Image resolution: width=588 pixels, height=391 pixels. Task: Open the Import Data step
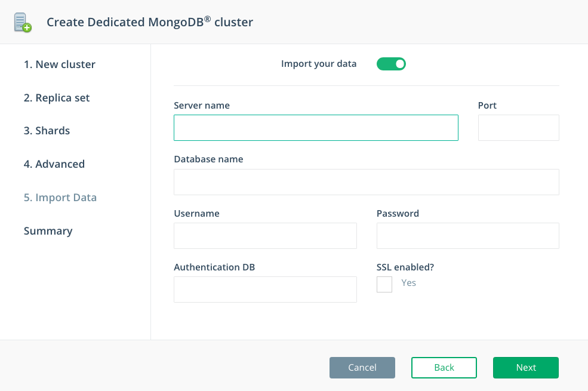[60, 198]
